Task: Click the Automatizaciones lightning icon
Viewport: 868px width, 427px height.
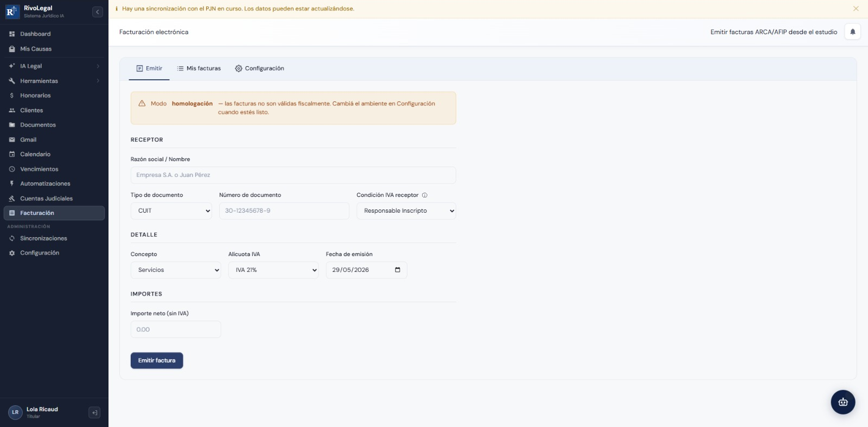Action: [12, 183]
